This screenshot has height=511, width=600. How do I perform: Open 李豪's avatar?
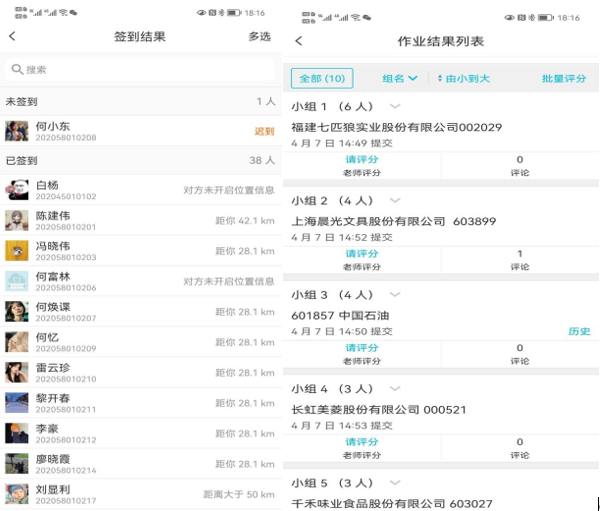click(16, 433)
